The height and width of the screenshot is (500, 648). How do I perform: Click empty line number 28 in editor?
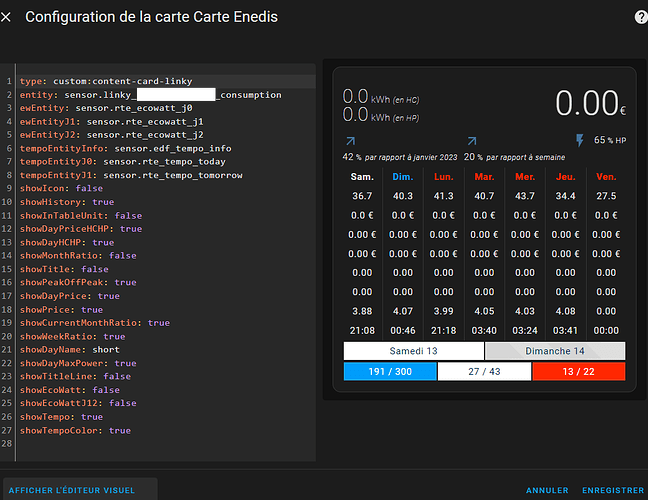[x=7, y=443]
